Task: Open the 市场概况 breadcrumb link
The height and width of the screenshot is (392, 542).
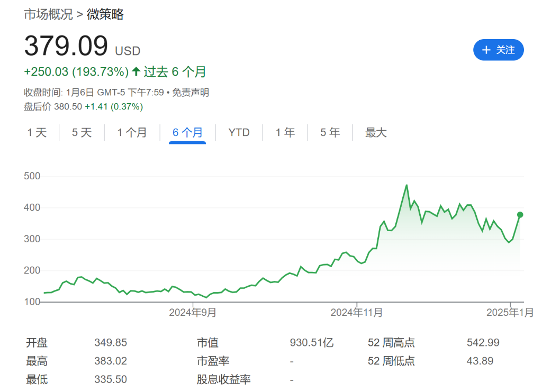Action: [x=48, y=14]
